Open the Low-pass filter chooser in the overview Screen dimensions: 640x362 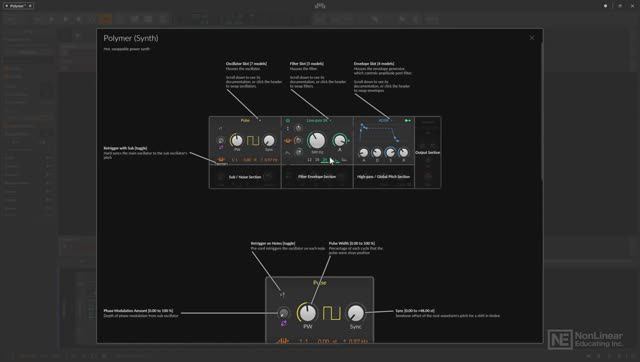(x=317, y=120)
